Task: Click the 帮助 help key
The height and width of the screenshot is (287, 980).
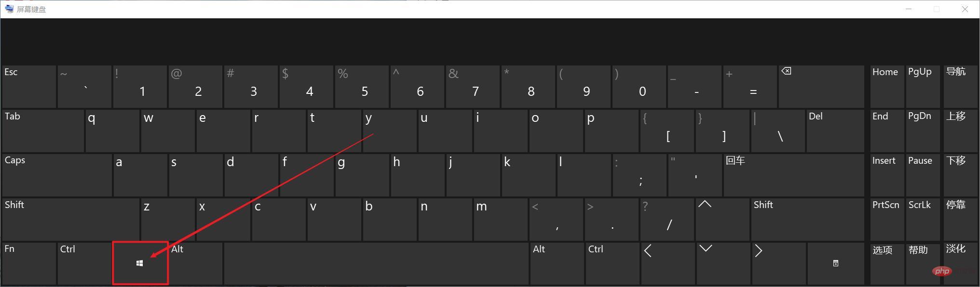Action: (x=923, y=263)
